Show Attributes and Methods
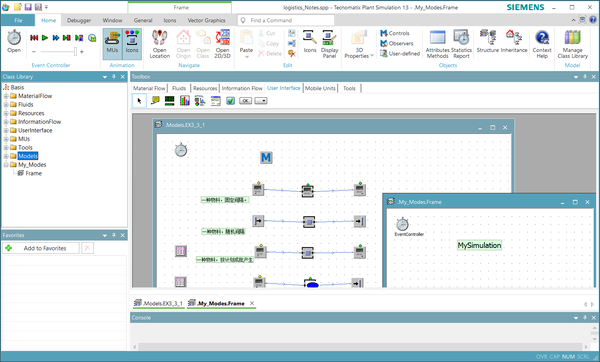Image resolution: width=600 pixels, height=362 pixels. pos(437,44)
